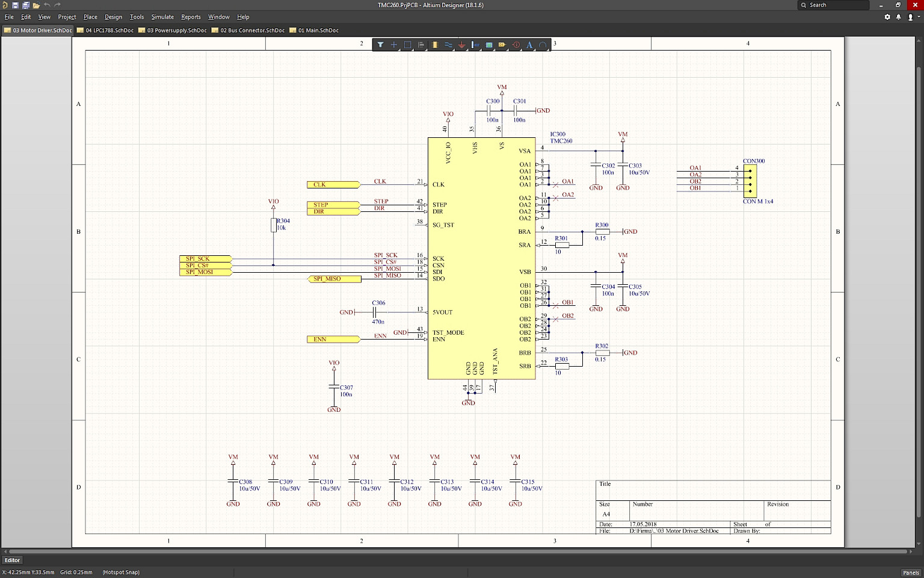Click the user account icon

[910, 17]
